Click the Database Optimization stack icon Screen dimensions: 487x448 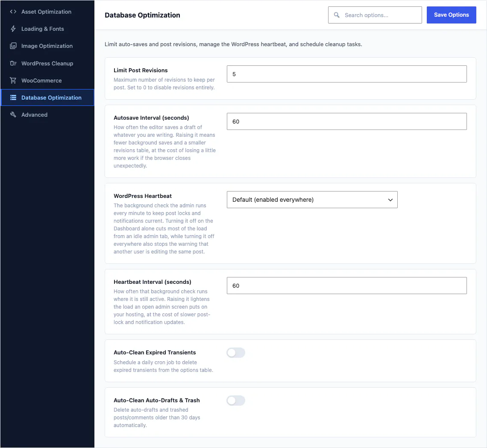point(13,97)
